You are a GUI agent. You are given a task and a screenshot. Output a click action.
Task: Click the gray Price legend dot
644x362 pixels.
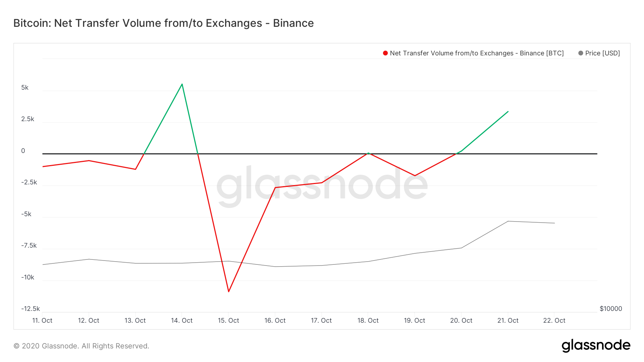(581, 53)
